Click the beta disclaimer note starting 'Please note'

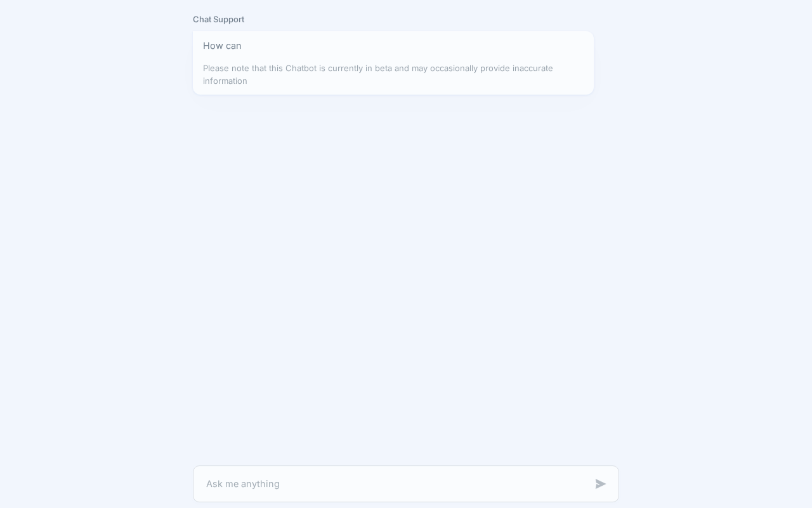click(378, 74)
